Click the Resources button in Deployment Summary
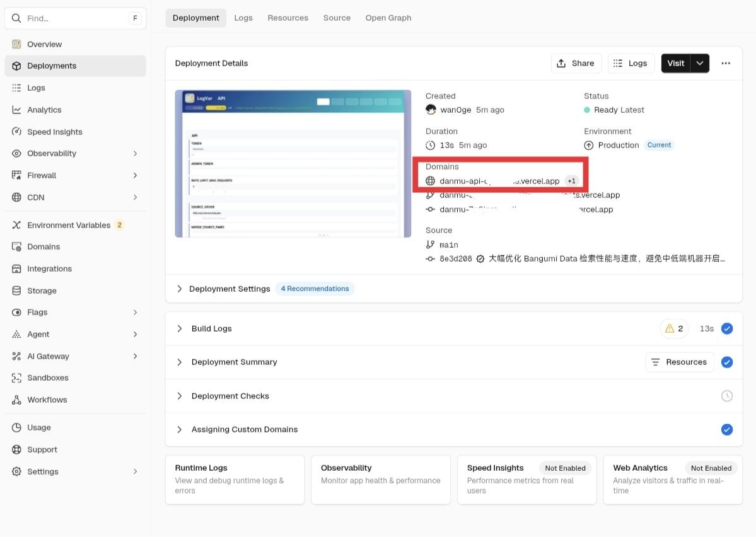 coord(679,362)
